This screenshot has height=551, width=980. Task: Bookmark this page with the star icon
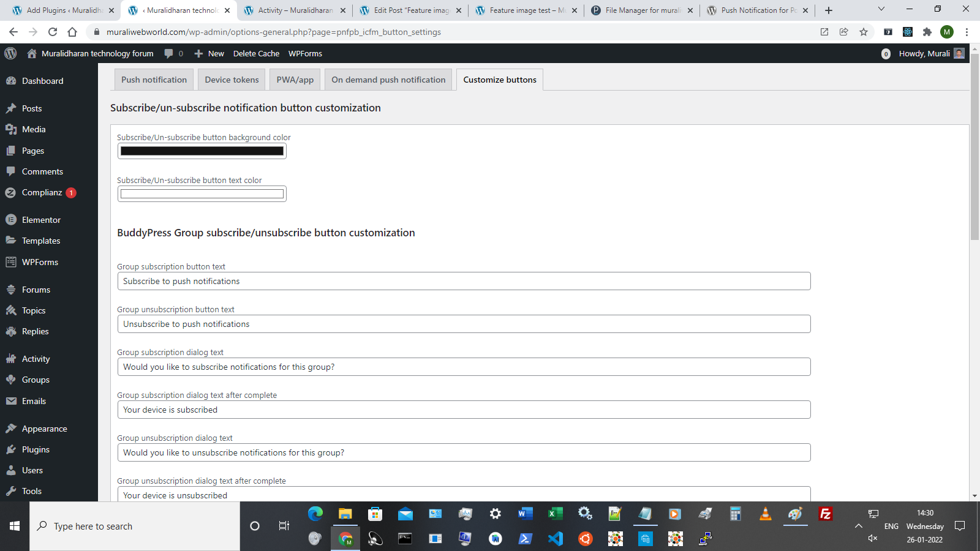click(x=864, y=32)
